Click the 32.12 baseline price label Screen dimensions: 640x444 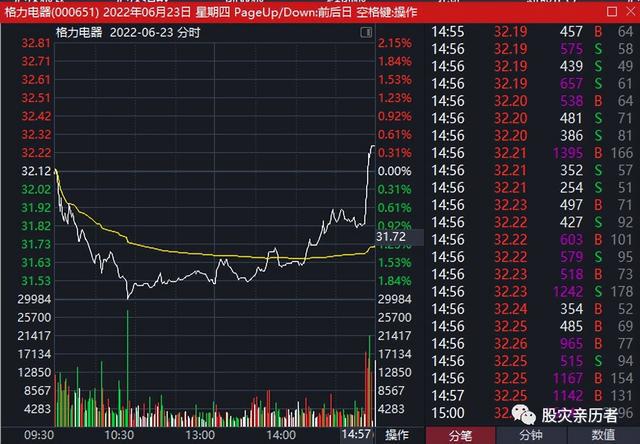point(36,171)
